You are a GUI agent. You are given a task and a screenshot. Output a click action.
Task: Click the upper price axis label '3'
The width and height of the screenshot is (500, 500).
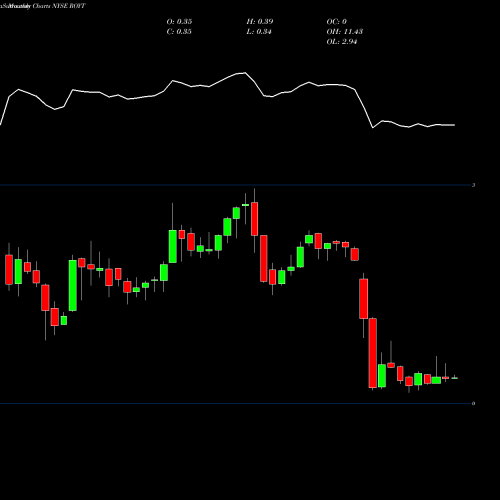point(473,185)
